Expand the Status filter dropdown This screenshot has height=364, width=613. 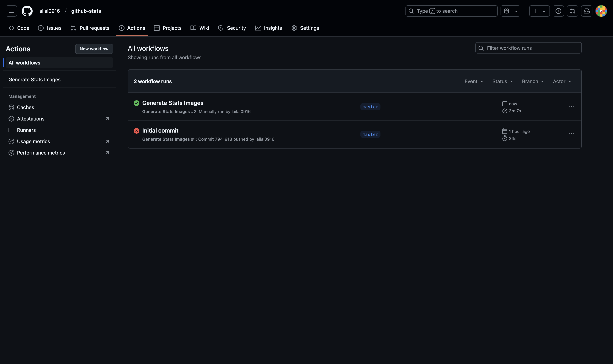point(502,82)
